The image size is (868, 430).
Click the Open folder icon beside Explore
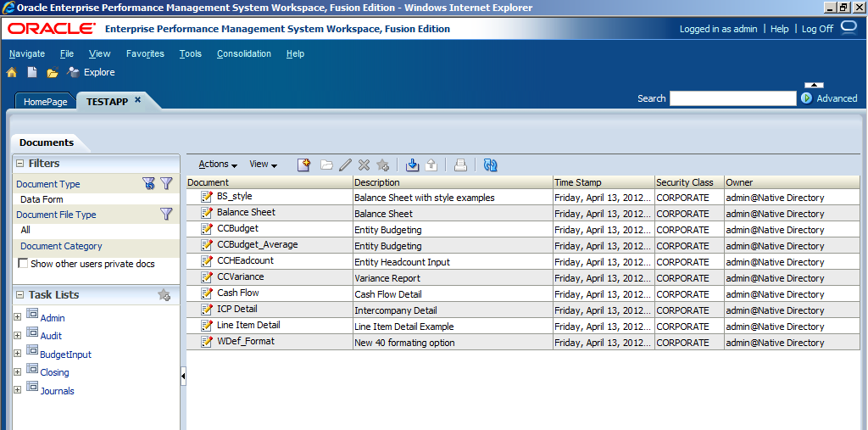point(53,72)
